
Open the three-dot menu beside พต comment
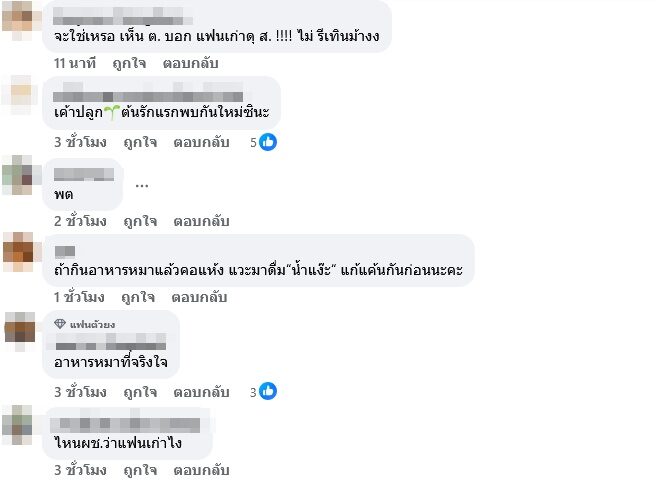[x=142, y=185]
